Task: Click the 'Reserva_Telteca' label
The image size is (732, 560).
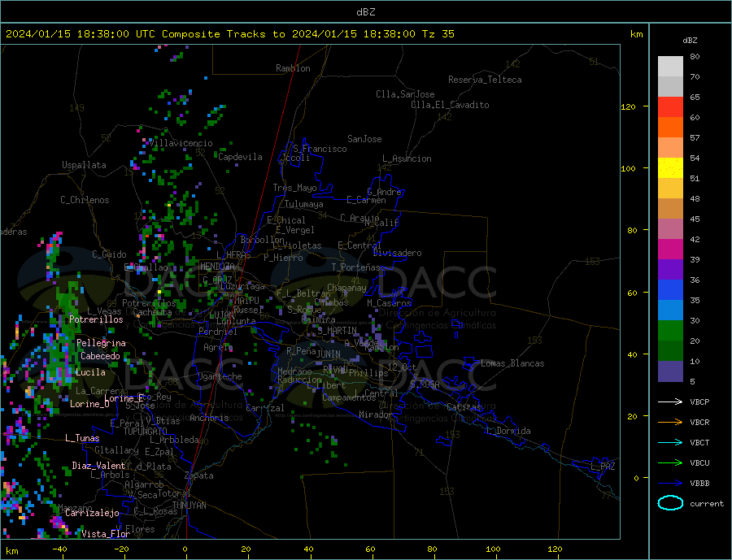Action: click(x=485, y=80)
